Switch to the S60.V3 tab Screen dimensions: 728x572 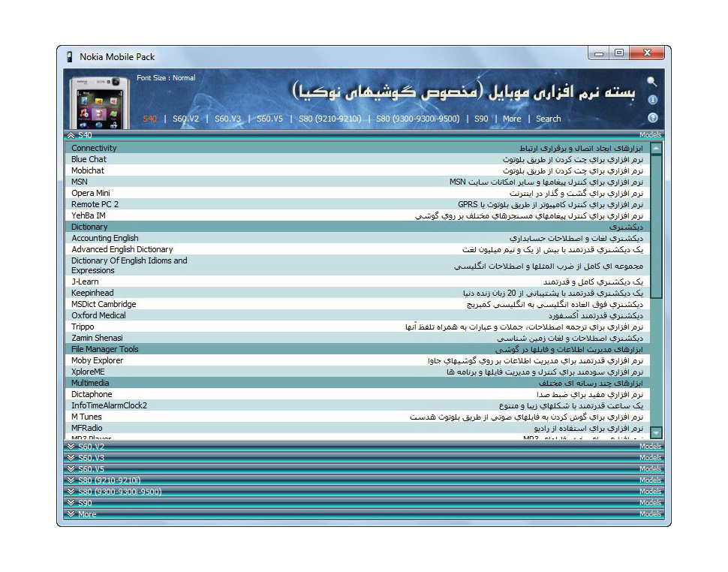(x=227, y=119)
